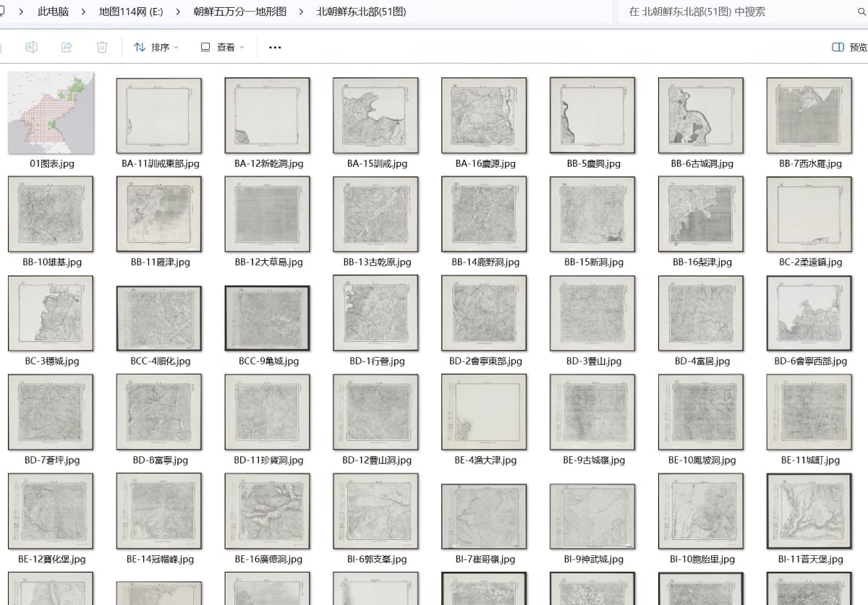Click the search box for 北朝鲜东北部(51图)

coord(743,12)
